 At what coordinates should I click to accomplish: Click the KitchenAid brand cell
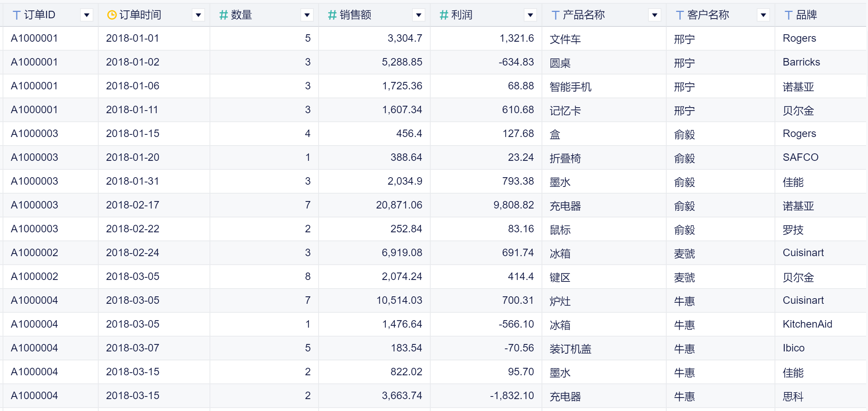807,324
